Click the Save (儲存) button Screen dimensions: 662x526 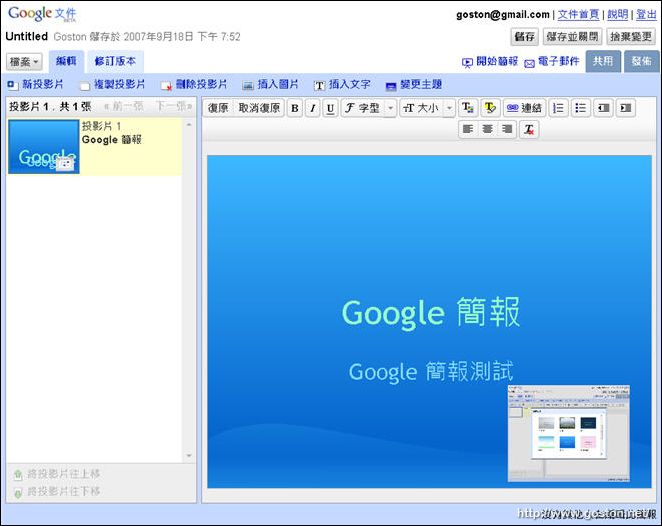525,37
